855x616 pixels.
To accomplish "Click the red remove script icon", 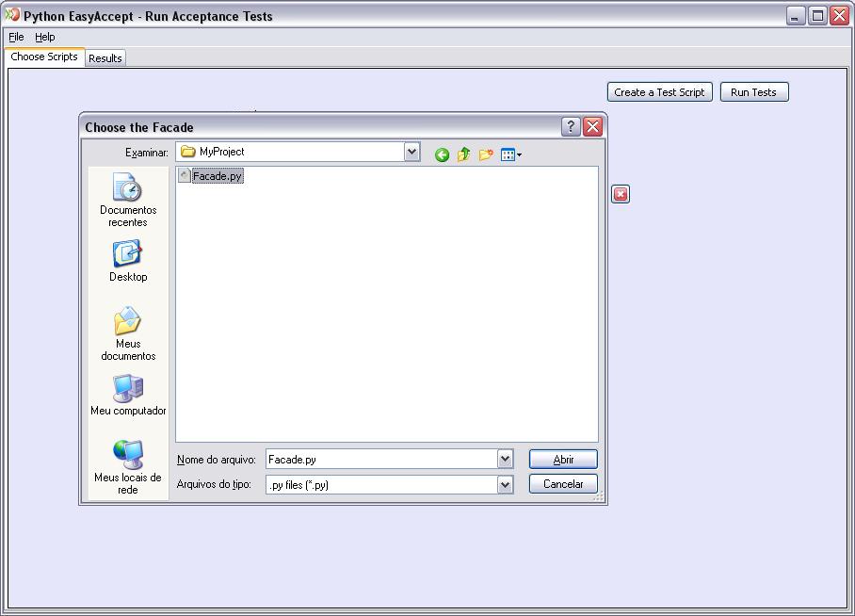I will [621, 193].
